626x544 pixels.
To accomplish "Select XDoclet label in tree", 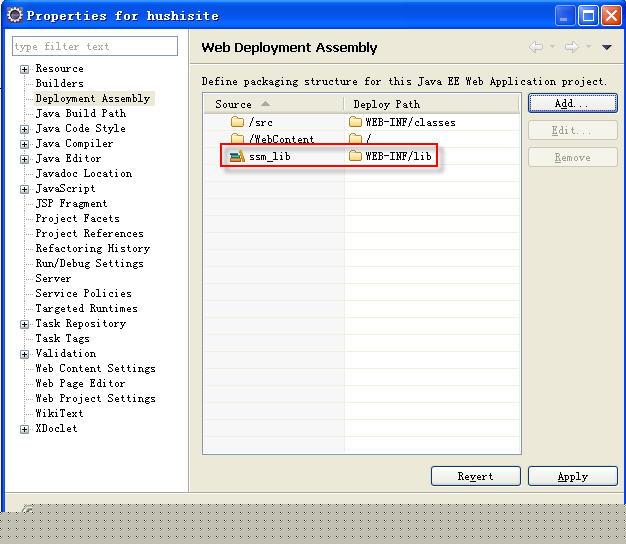I will (56, 428).
